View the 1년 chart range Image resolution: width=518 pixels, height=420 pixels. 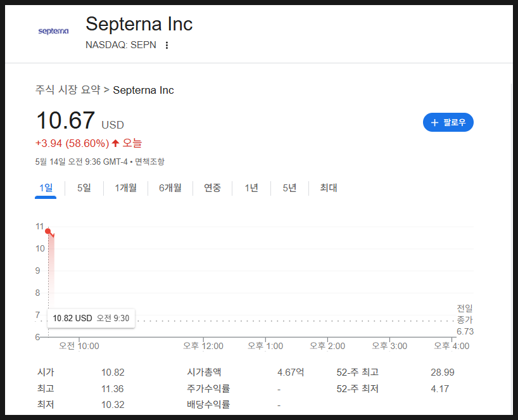(x=251, y=188)
